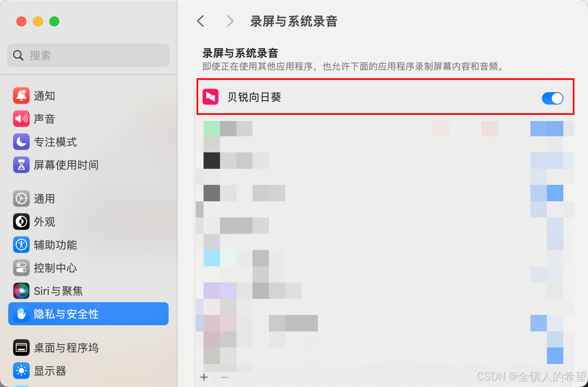Go back with the left chevron
Image resolution: width=588 pixels, height=387 pixels.
(201, 21)
